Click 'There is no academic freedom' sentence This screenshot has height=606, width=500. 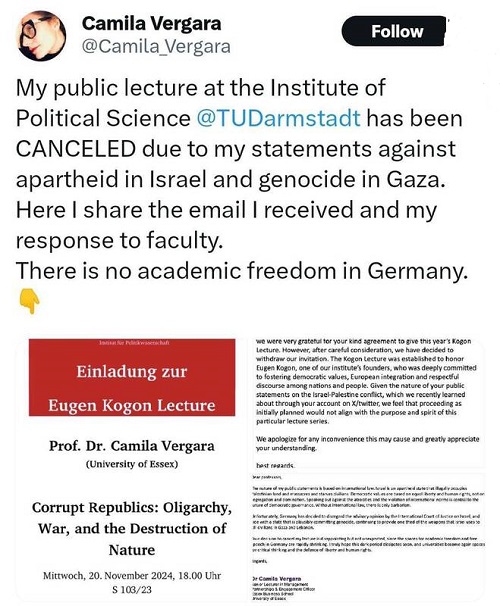(242, 271)
